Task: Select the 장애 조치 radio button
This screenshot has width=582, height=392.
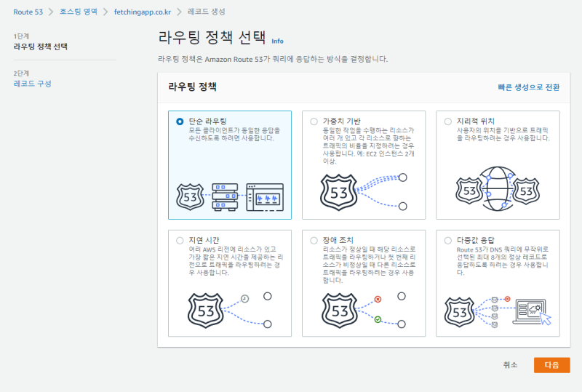Action: point(314,241)
